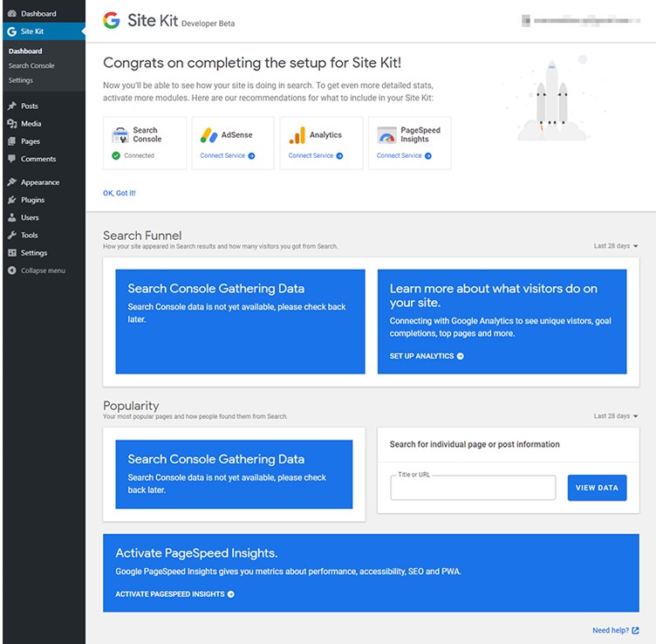Click the Search Funnel section heading
Image resolution: width=656 pixels, height=644 pixels.
(x=142, y=235)
